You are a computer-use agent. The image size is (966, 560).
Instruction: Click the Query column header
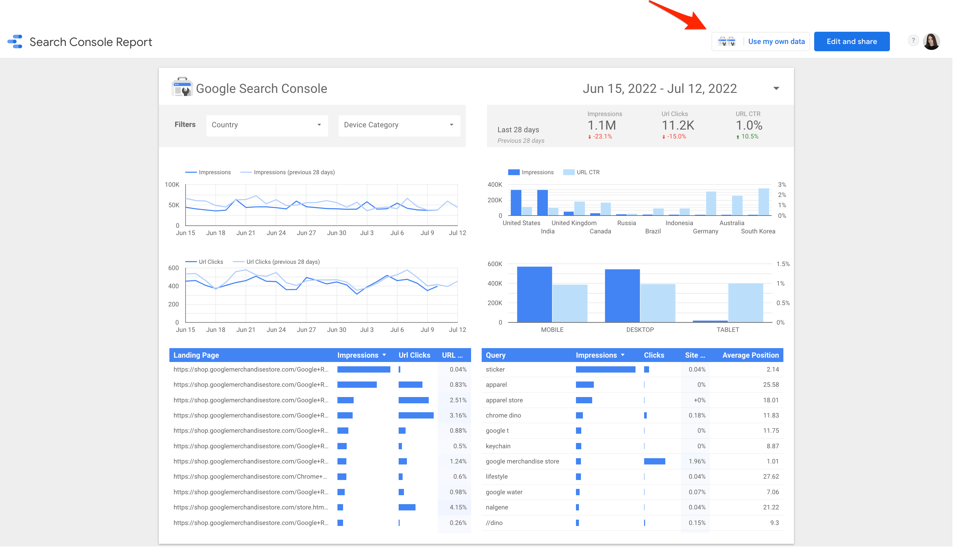coord(495,355)
